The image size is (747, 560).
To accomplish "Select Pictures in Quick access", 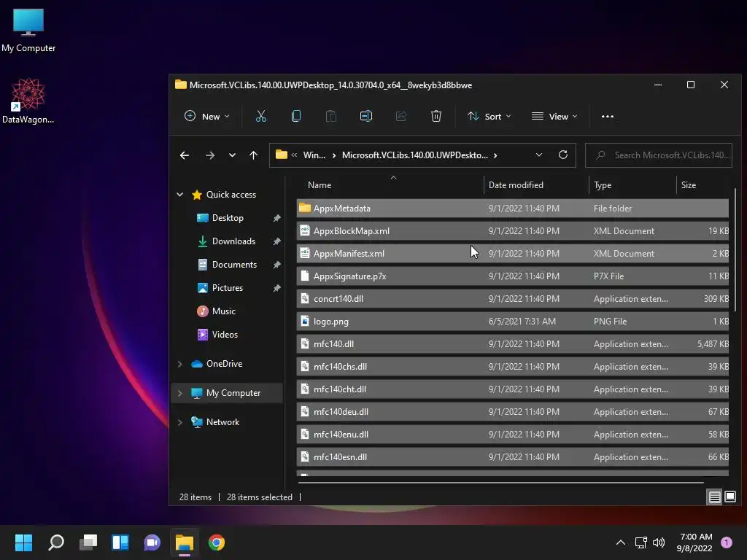I will click(228, 287).
